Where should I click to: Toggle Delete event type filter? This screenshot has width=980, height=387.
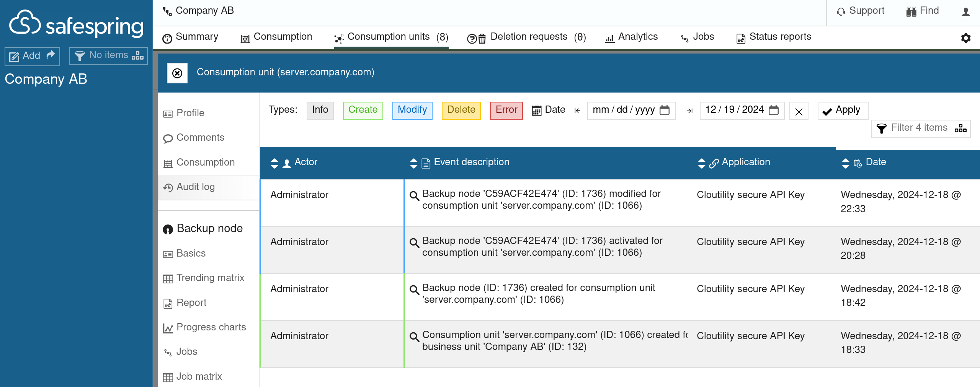click(461, 110)
